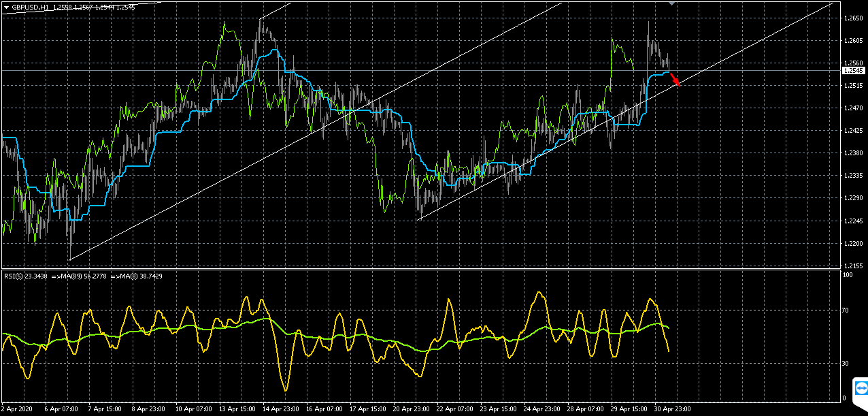
Task: Click the 14 Apr 23:00 time label
Action: tap(280, 410)
